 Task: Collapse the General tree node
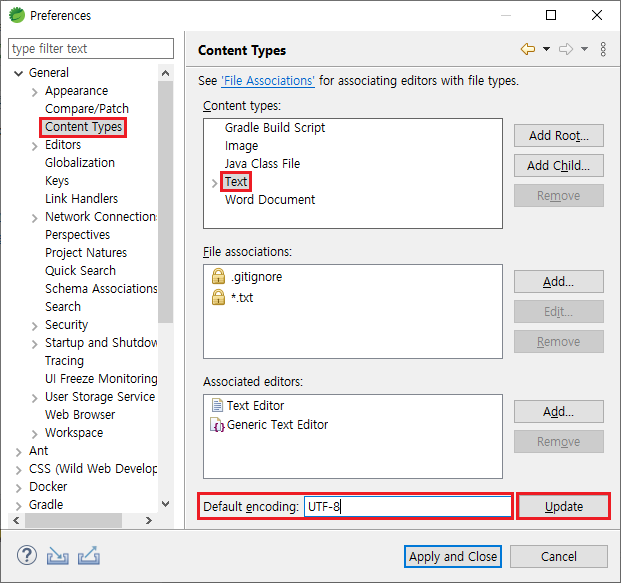18,73
